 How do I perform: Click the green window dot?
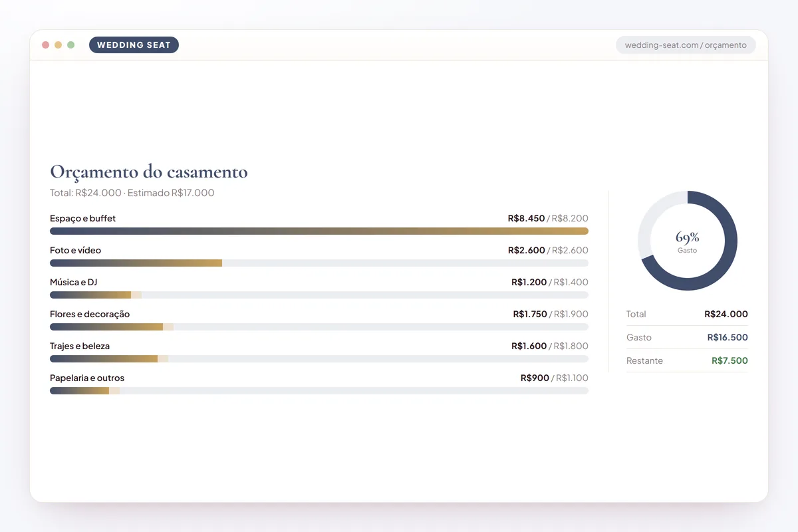pos(71,45)
